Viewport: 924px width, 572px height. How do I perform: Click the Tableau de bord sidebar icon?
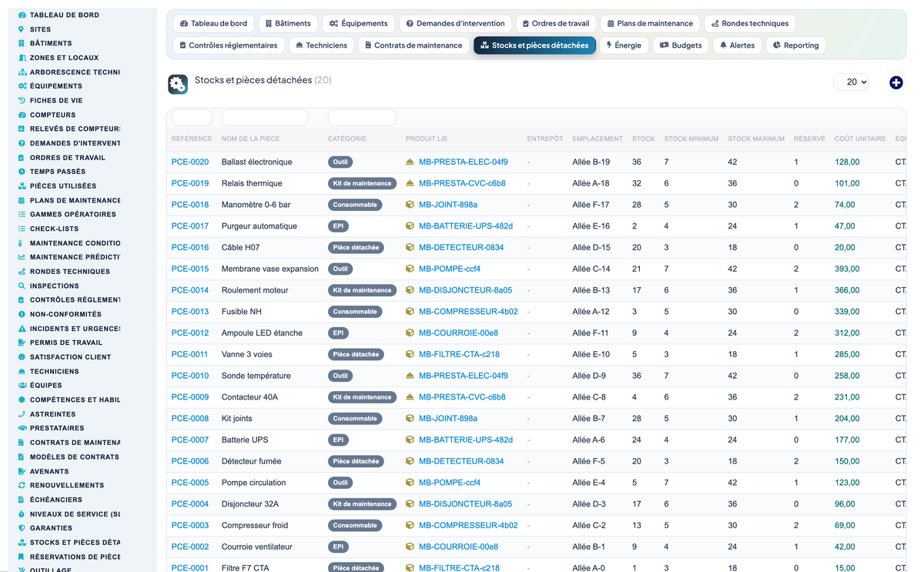22,15
